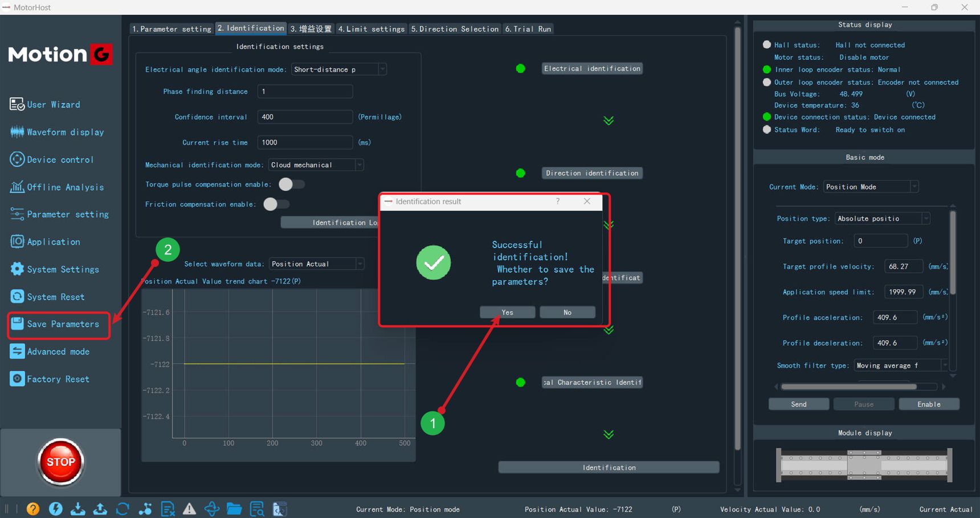The width and height of the screenshot is (980, 518).
Task: Switch to 1.Parameter setting tab
Action: click(x=171, y=29)
